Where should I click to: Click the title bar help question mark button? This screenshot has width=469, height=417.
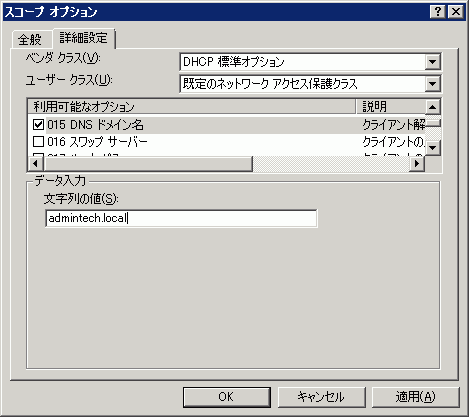click(438, 12)
